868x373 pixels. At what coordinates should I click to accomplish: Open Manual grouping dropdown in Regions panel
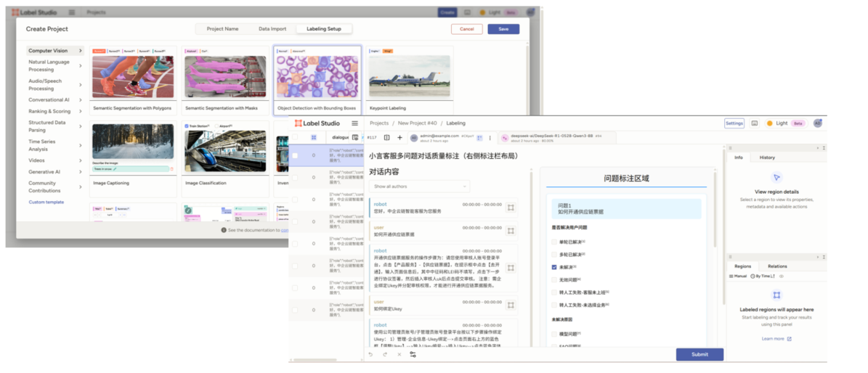[x=738, y=276]
